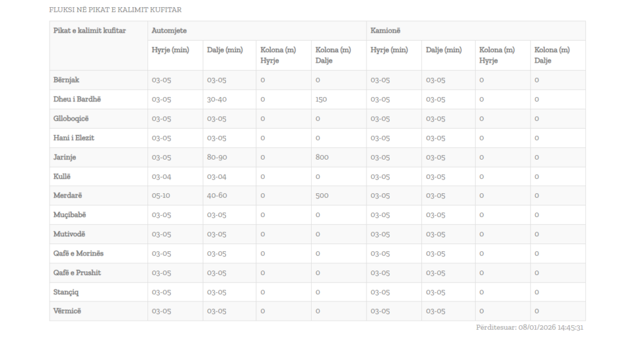Click the Bërnjak border crossing row name
Image resolution: width=644 pixels, height=349 pixels.
tap(66, 80)
